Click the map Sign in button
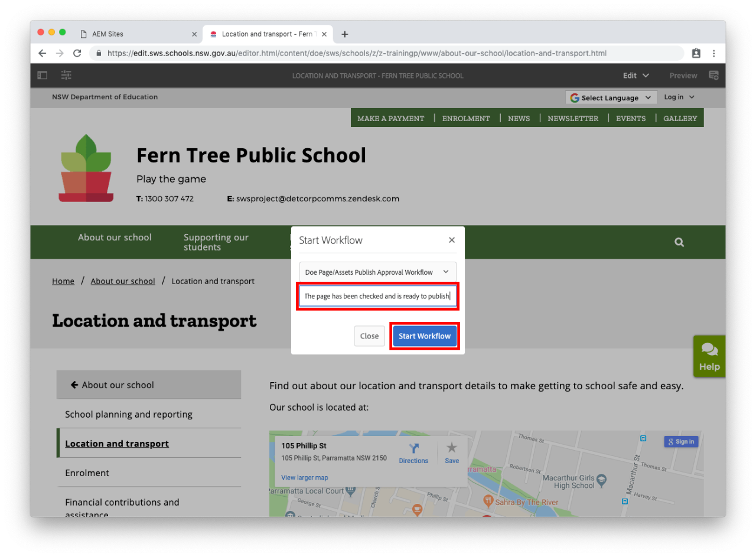The width and height of the screenshot is (756, 557). 681,441
